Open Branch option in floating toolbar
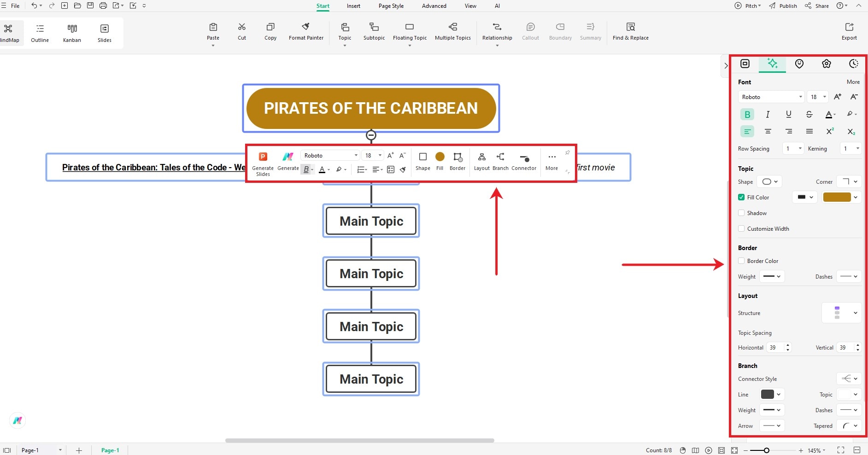Image resolution: width=868 pixels, height=455 pixels. coord(500,161)
